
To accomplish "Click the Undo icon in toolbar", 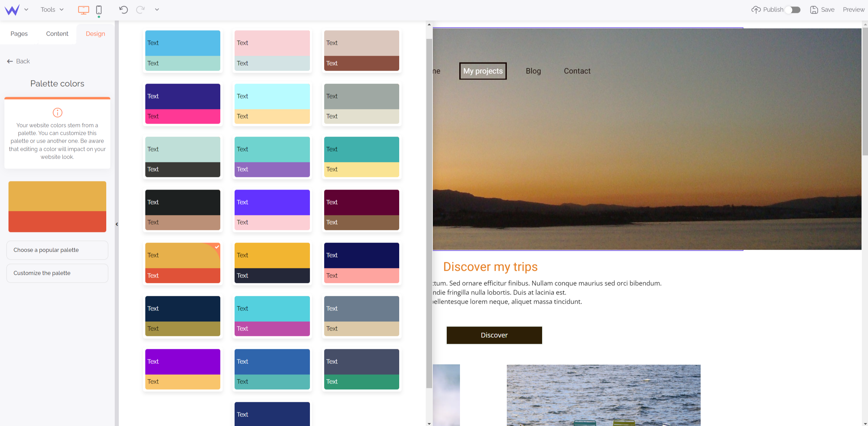I will tap(124, 10).
